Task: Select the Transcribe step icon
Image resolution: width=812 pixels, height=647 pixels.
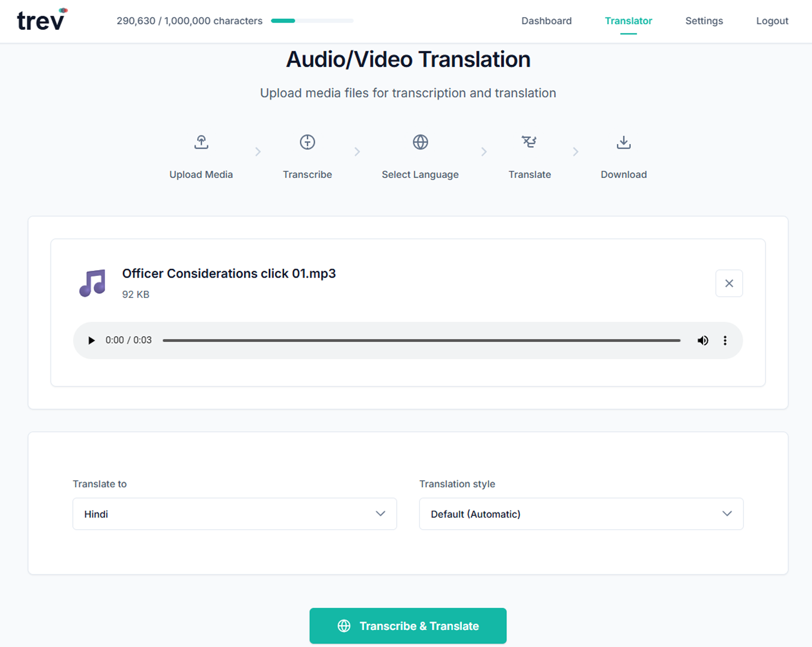Action: (x=307, y=142)
